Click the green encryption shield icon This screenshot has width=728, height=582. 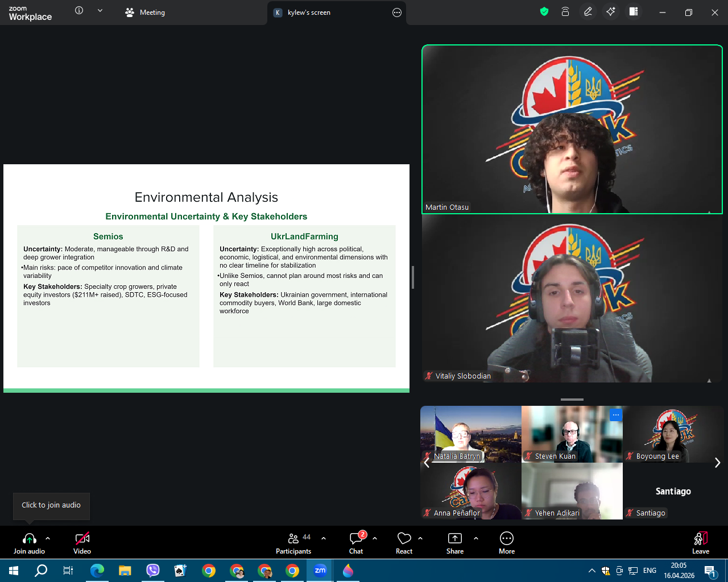click(544, 12)
